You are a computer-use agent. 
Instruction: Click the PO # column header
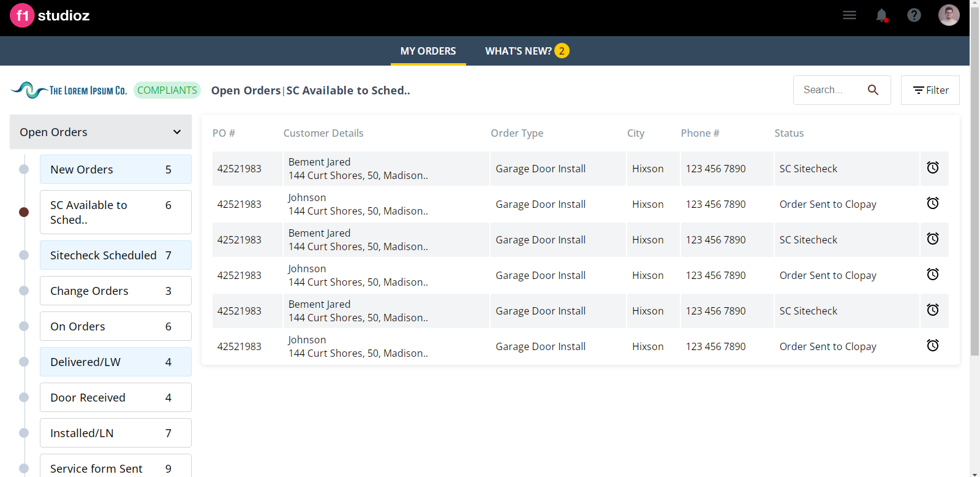(224, 133)
